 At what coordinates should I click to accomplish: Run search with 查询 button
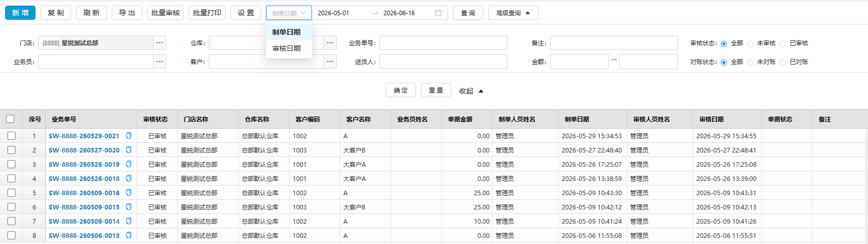(468, 13)
